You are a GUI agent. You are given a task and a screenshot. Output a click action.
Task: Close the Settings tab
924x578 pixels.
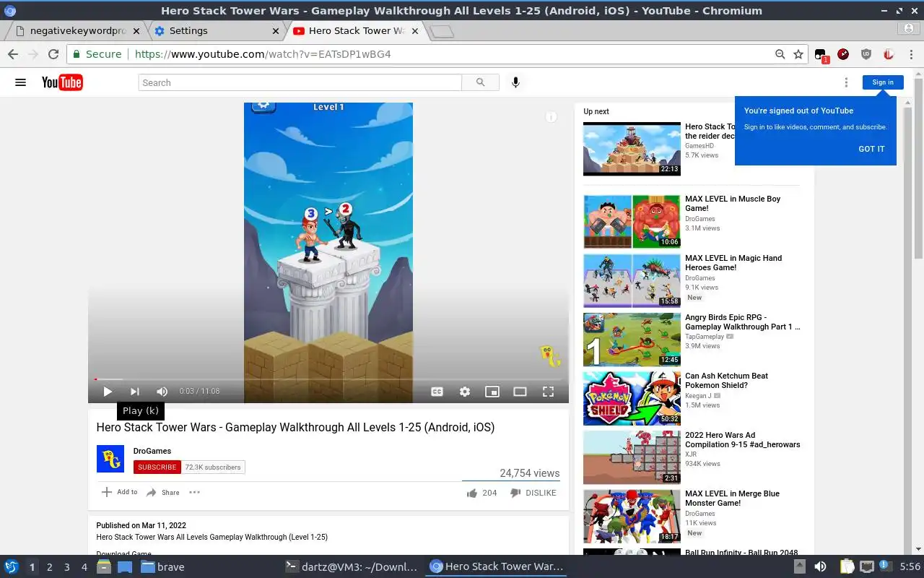click(x=276, y=31)
